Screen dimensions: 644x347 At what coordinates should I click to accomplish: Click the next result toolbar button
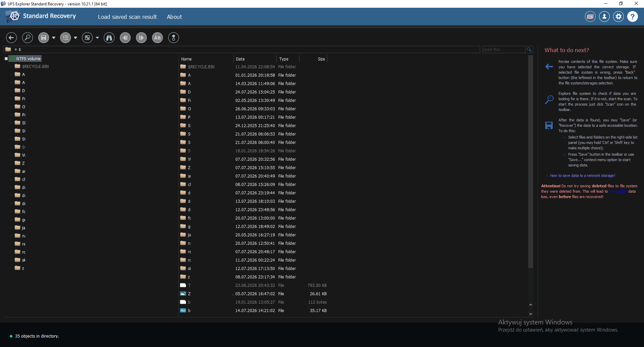click(x=141, y=38)
